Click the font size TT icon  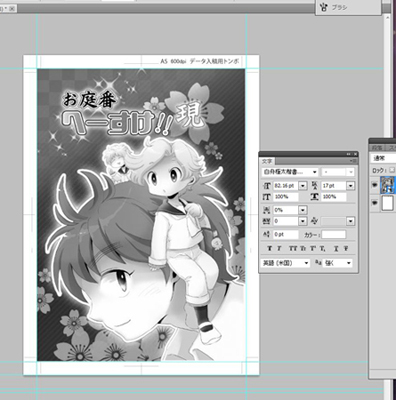[x=267, y=186]
